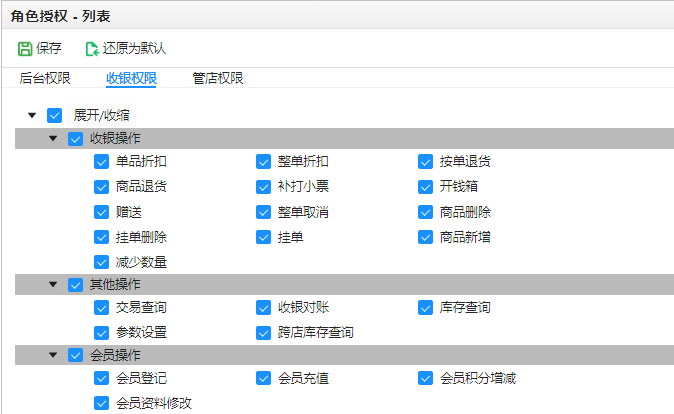Click the green save disk icon
The image size is (674, 414).
pos(25,49)
